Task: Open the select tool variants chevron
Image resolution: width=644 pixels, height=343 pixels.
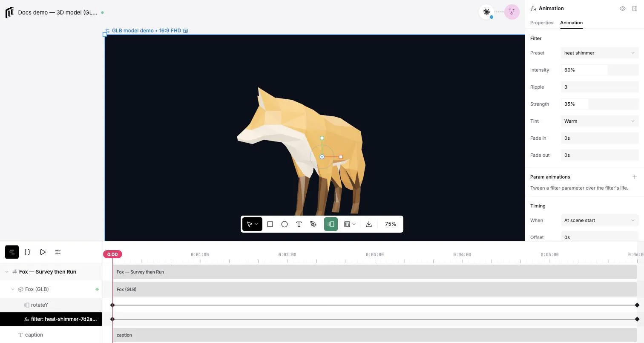Action: tap(256, 224)
